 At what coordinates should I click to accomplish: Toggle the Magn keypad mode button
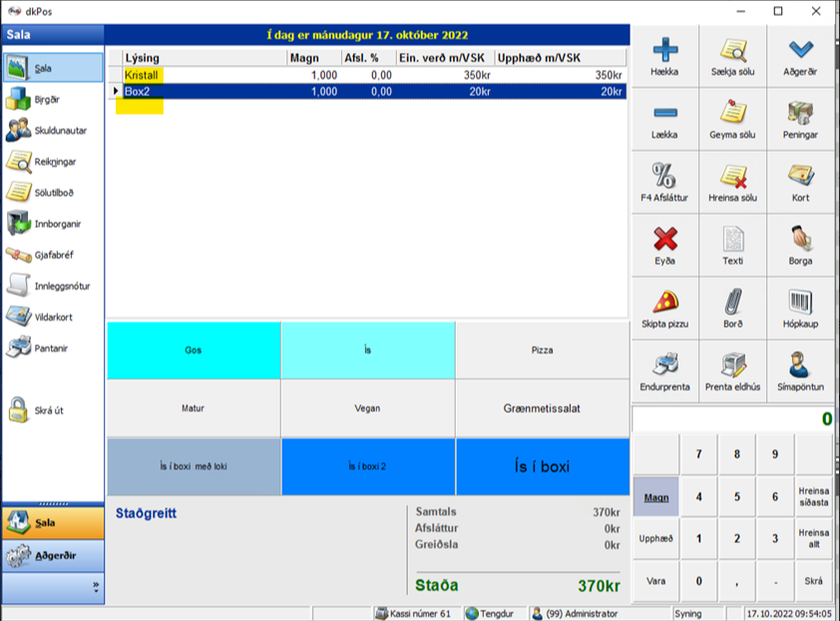pos(656,496)
